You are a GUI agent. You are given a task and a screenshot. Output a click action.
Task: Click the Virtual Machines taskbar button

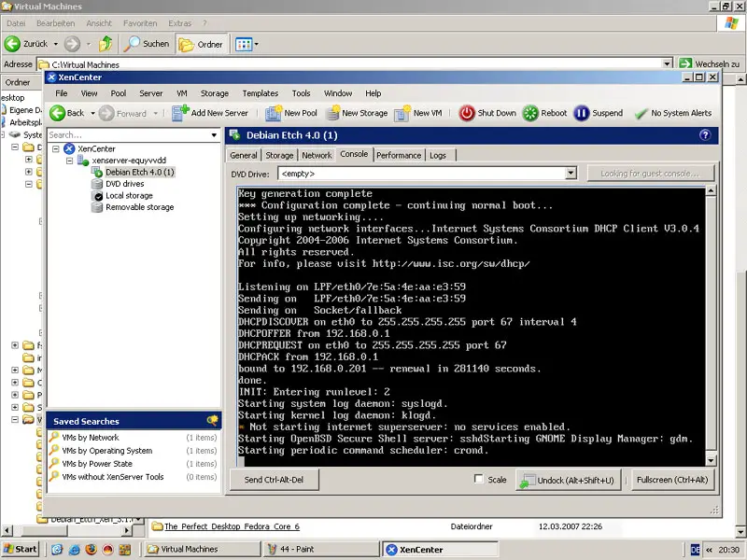click(202, 549)
